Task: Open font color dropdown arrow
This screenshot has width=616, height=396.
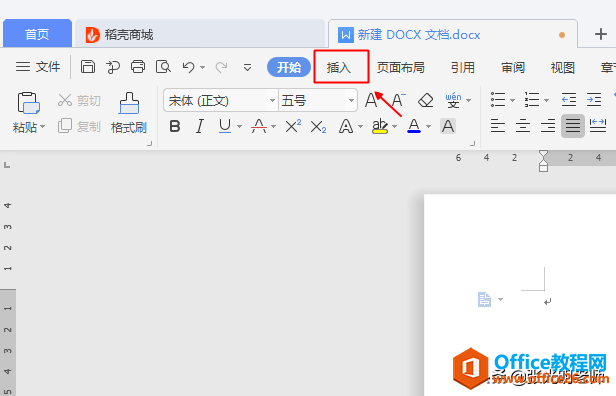Action: (x=429, y=126)
